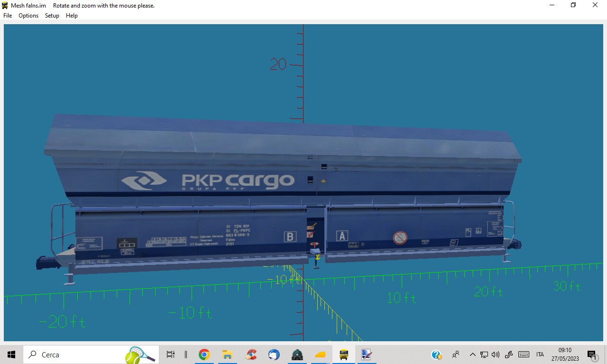Show hidden system tray icons
This screenshot has width=607, height=364.
472,355
